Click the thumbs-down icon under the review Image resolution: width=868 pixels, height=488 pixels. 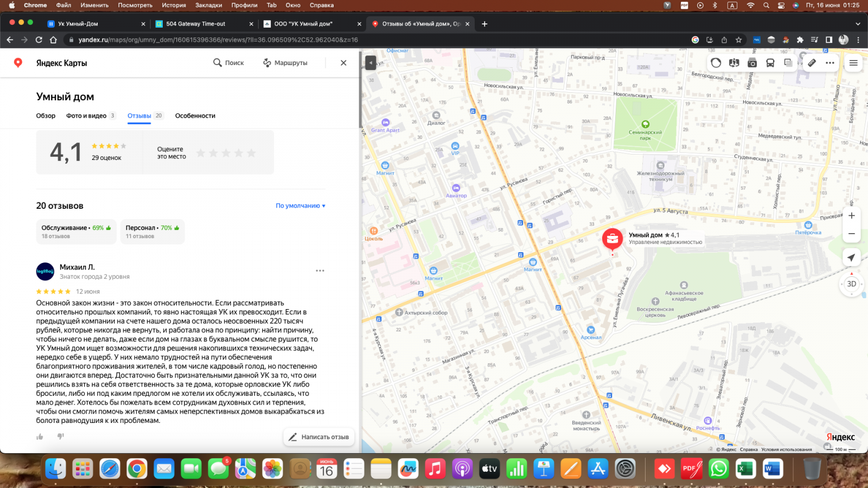point(61,436)
